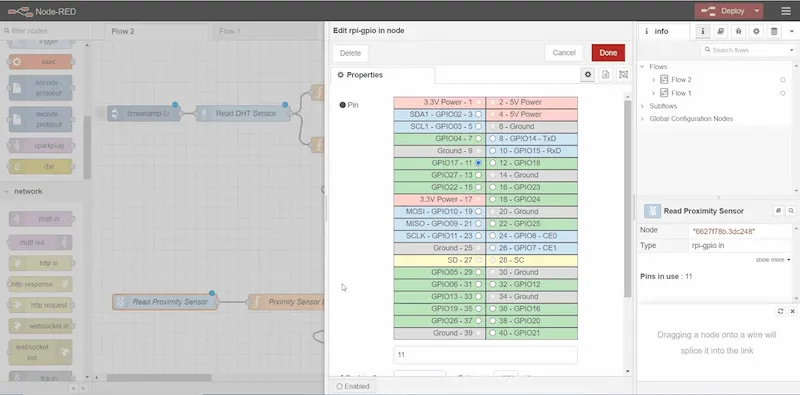Select pin MOSI - GPIO10 - 19 radio
Viewport: 800px width, 395px height.
coord(478,211)
